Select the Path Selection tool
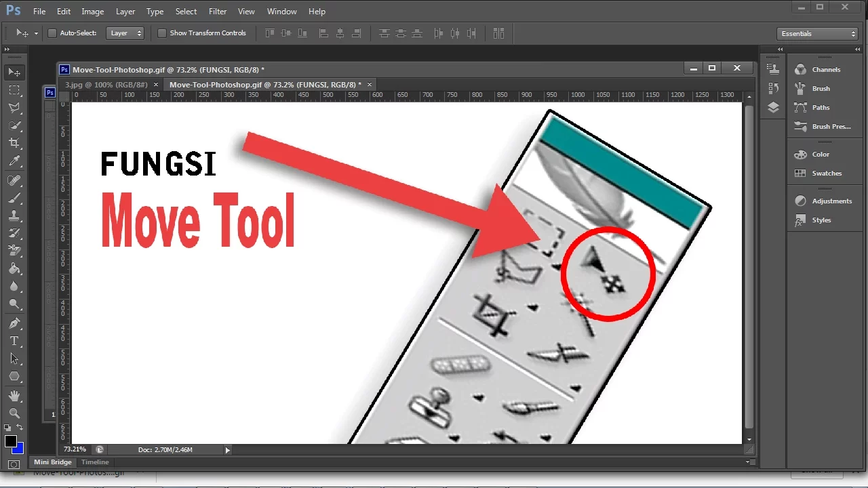The image size is (868, 488). [14, 359]
